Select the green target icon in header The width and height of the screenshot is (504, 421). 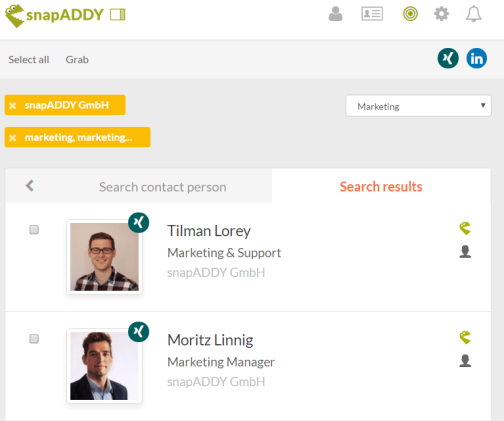[x=410, y=14]
